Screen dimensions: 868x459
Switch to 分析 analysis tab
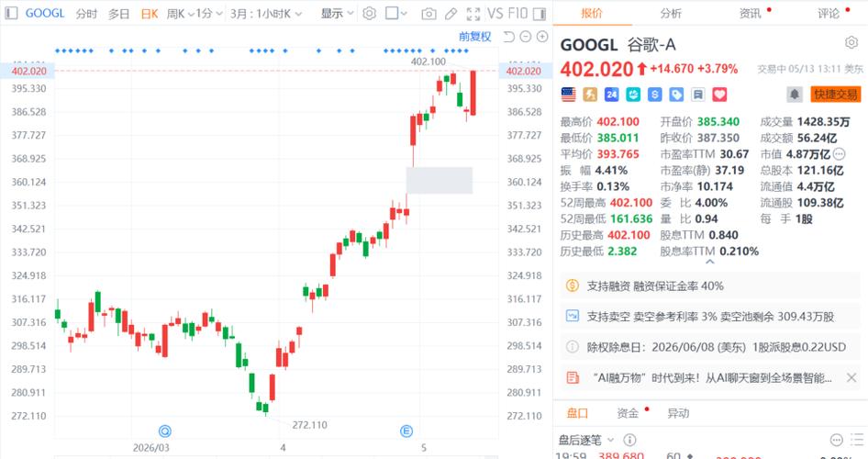(x=671, y=13)
